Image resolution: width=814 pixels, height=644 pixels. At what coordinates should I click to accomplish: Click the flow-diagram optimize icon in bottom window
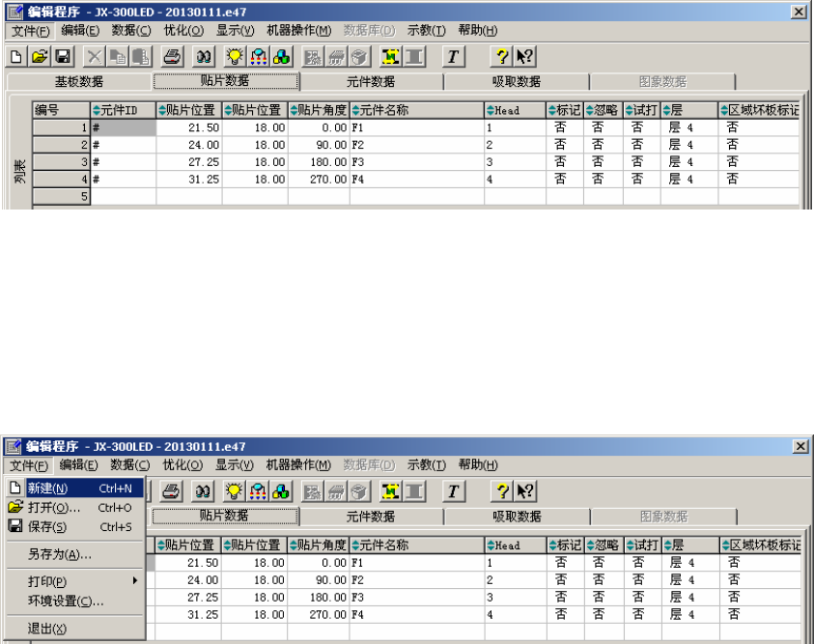point(258,491)
